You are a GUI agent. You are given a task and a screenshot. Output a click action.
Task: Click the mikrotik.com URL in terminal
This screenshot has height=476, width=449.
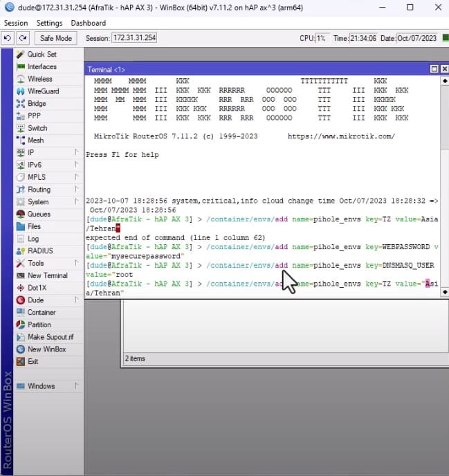[341, 136]
